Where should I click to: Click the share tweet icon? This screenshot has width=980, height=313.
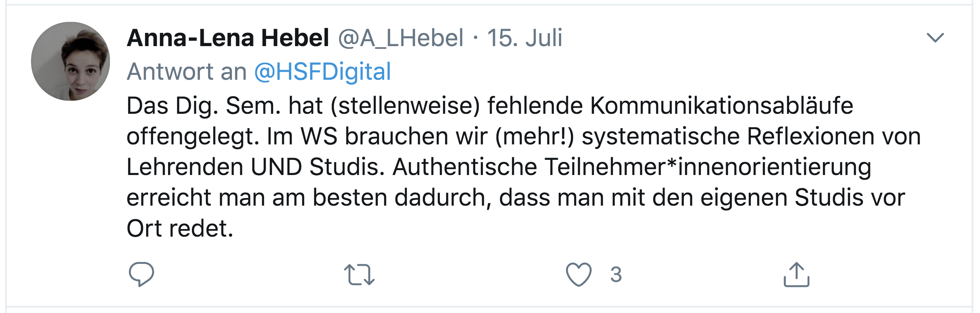(x=796, y=274)
